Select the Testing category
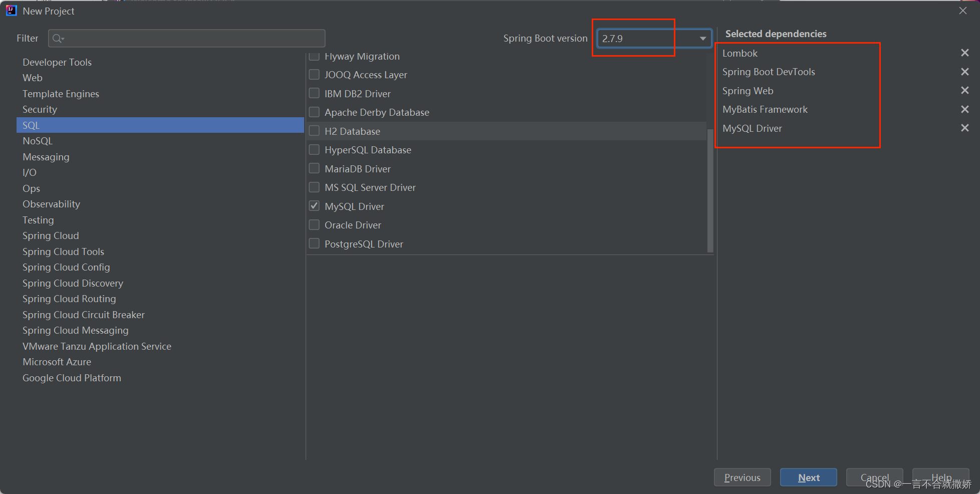This screenshot has height=494, width=980. pos(160,220)
